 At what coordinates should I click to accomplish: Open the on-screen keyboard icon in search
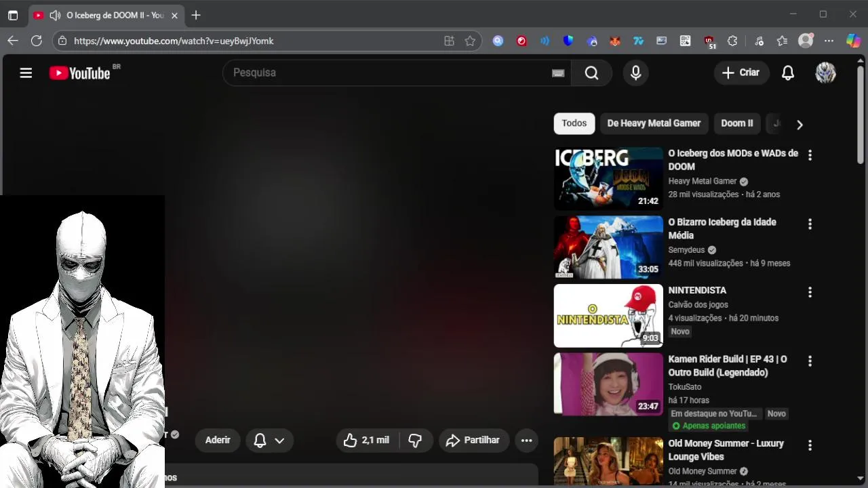pyautogui.click(x=558, y=73)
